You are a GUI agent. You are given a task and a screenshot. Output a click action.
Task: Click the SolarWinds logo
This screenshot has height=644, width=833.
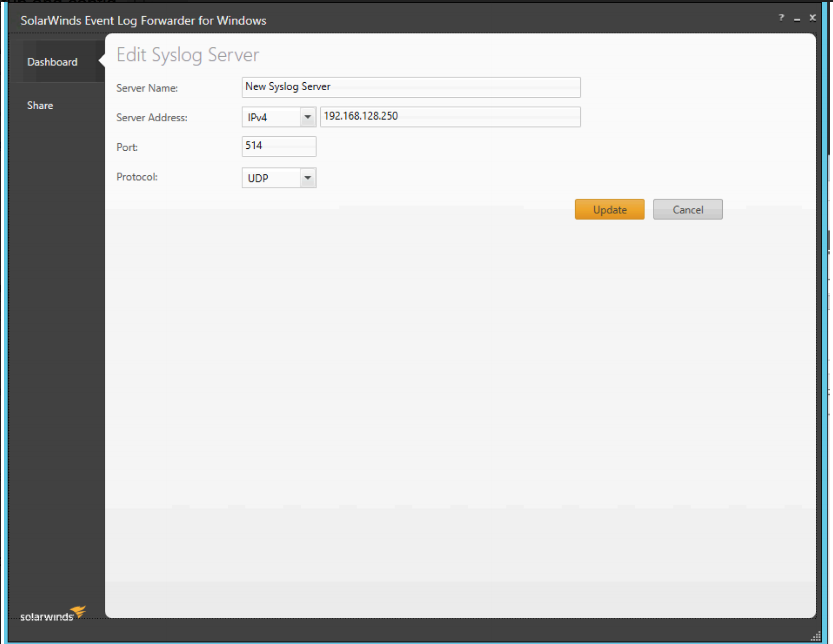click(x=53, y=614)
